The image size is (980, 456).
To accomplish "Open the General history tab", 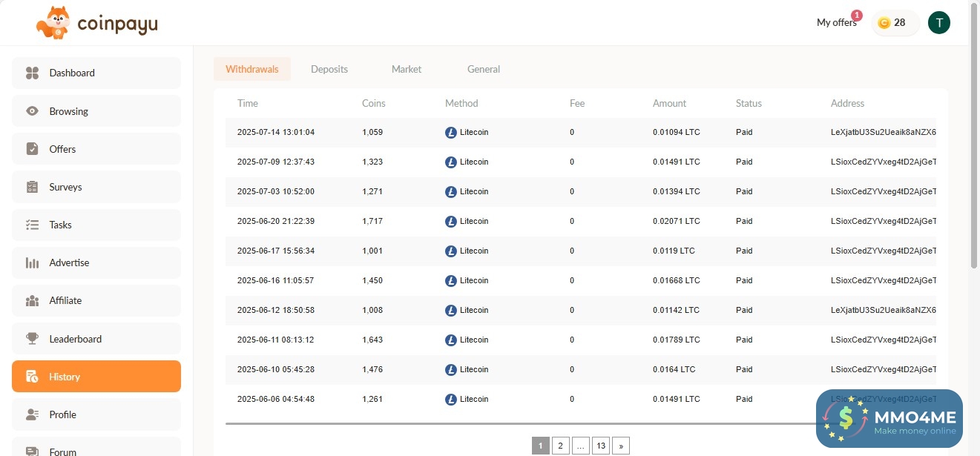I will [483, 69].
